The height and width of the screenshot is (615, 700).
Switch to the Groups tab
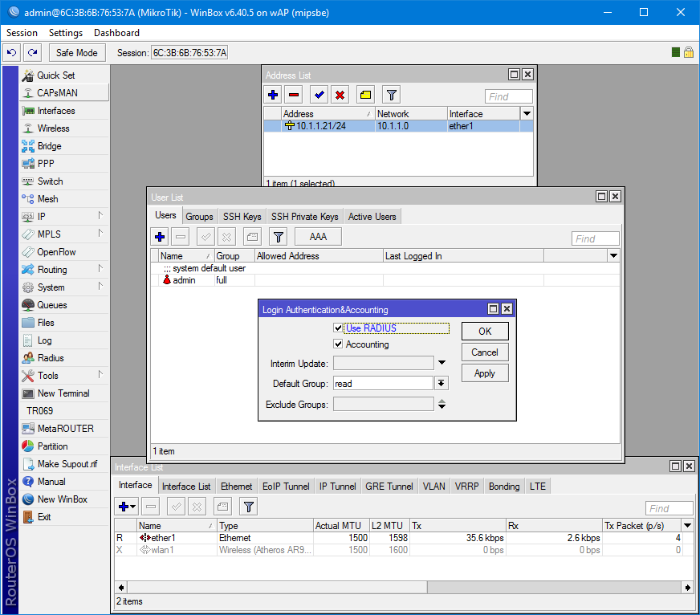pos(199,217)
